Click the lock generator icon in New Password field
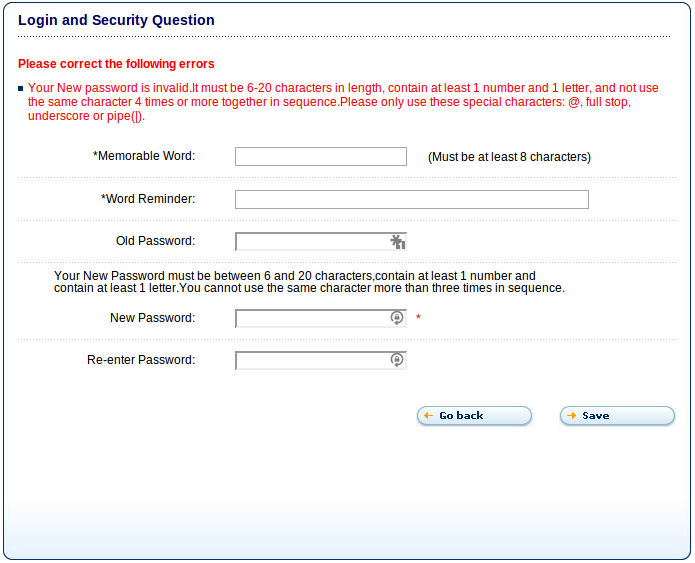Viewport: 695px width, 563px height. point(397,318)
